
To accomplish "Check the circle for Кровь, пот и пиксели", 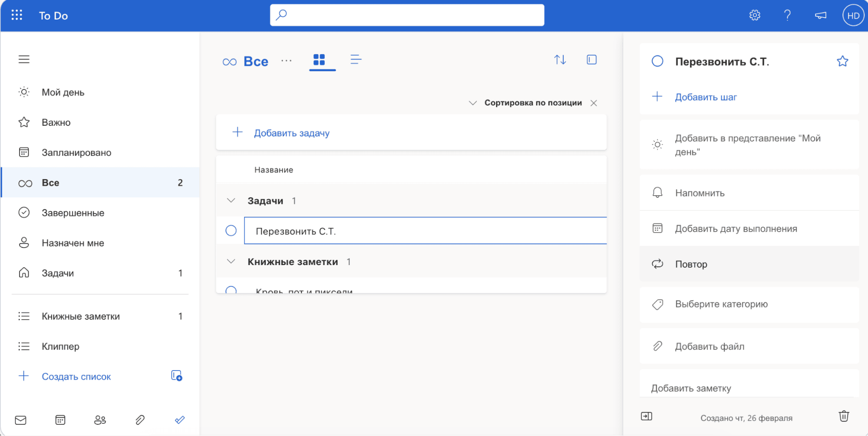I will click(x=231, y=290).
